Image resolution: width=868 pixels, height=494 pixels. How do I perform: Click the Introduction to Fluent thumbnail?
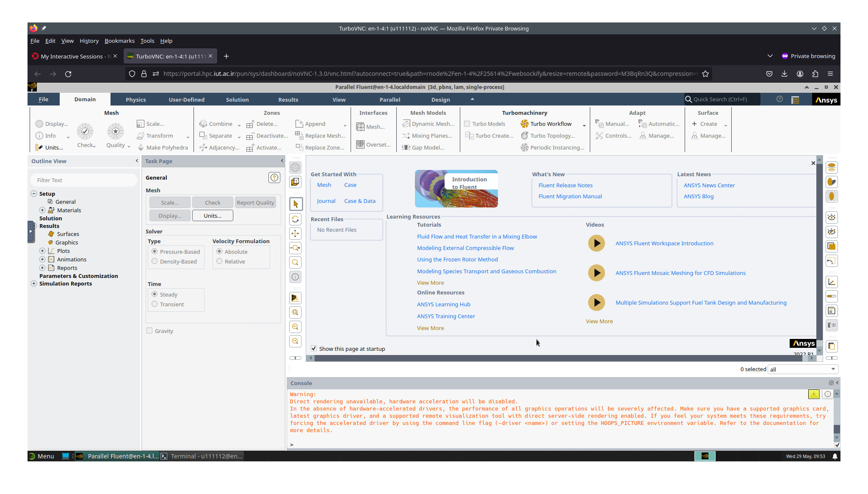(x=456, y=189)
